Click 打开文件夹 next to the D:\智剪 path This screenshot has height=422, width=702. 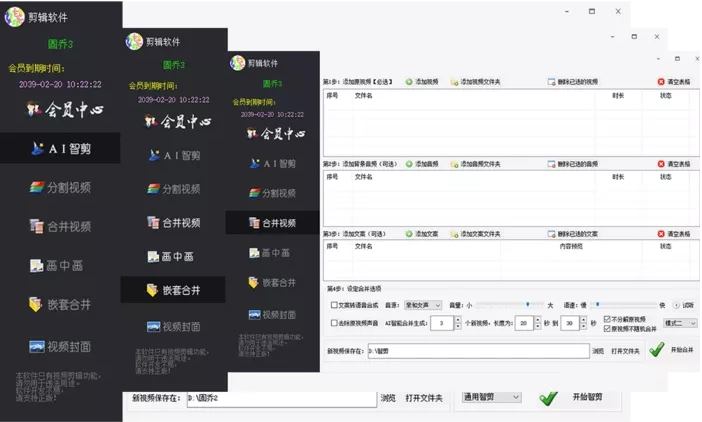625,351
